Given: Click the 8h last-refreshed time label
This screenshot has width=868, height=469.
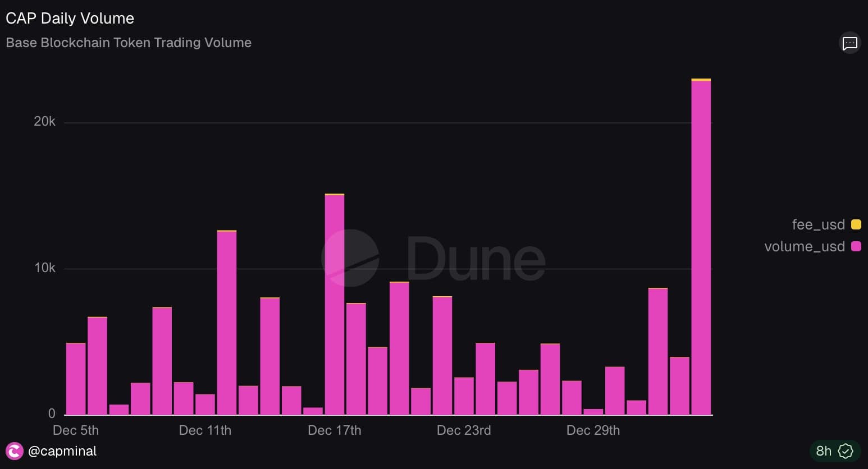Looking at the screenshot, I should click(x=824, y=451).
